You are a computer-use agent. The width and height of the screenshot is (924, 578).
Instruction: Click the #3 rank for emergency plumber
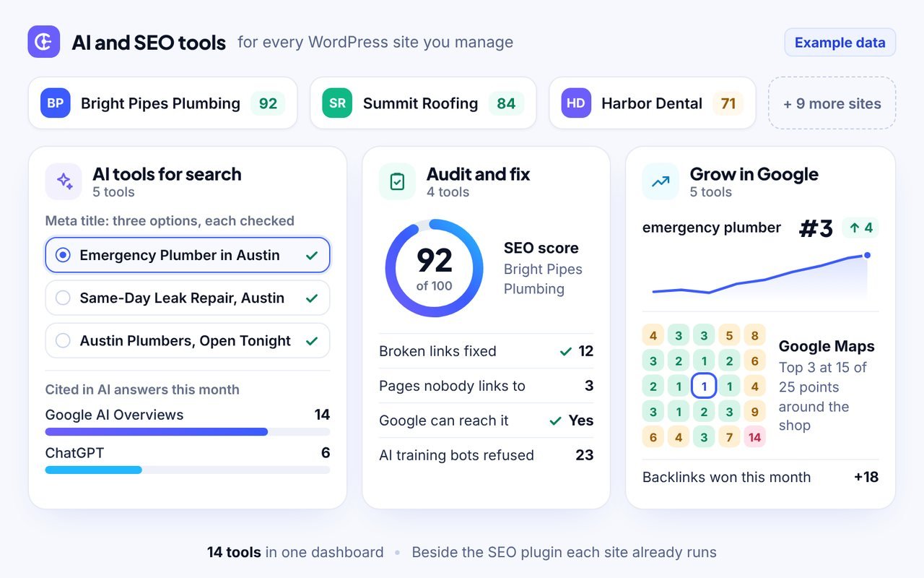(816, 228)
